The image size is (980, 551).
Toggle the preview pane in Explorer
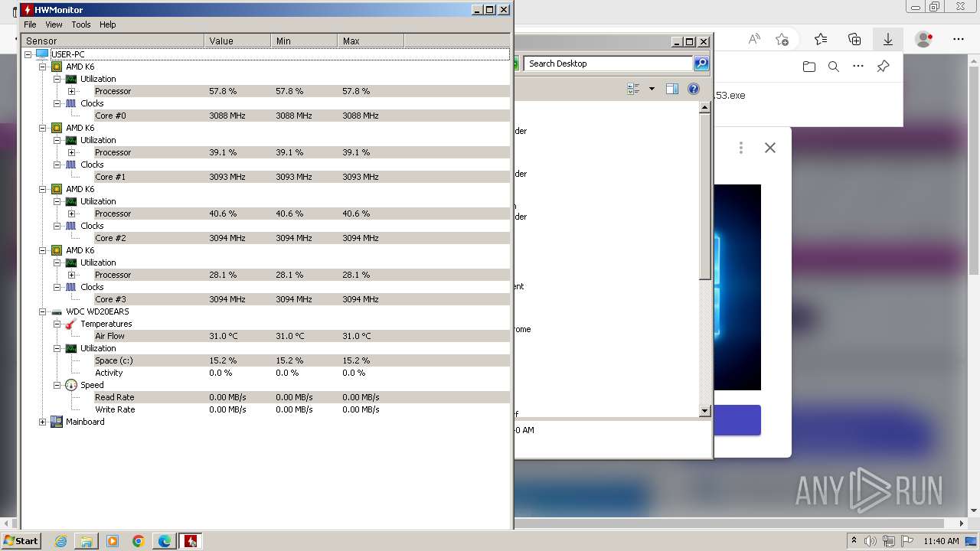[672, 89]
